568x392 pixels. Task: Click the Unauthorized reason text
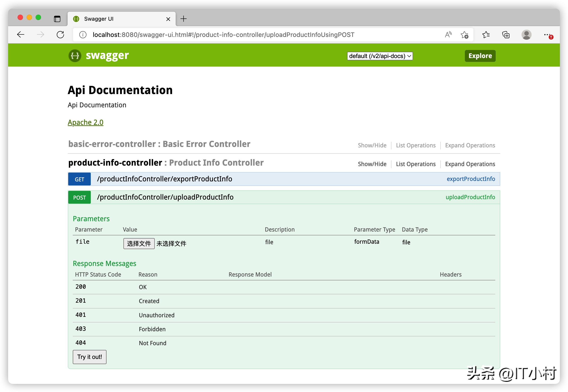point(157,315)
